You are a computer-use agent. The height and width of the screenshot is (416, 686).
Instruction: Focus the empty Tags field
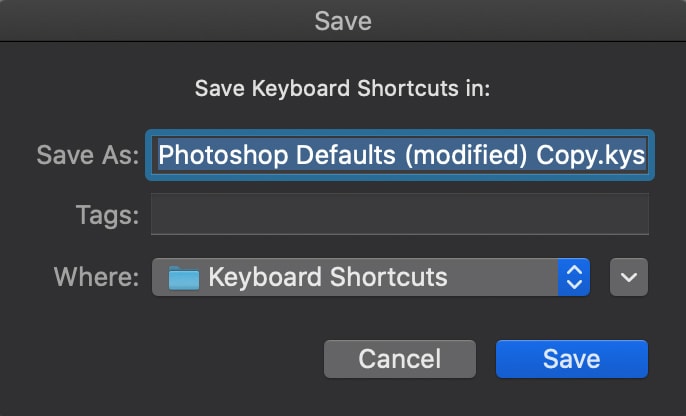coord(400,214)
